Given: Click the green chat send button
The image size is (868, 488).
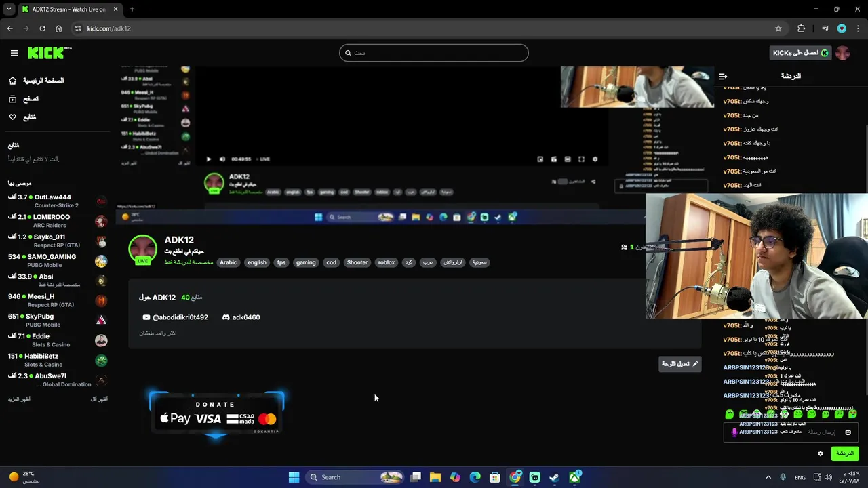Looking at the screenshot, I should pyautogui.click(x=844, y=453).
